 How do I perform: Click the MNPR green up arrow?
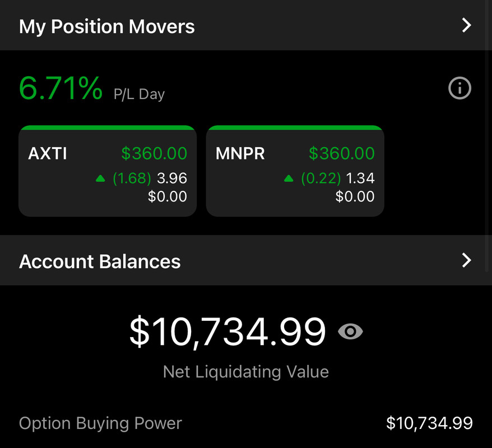click(289, 179)
